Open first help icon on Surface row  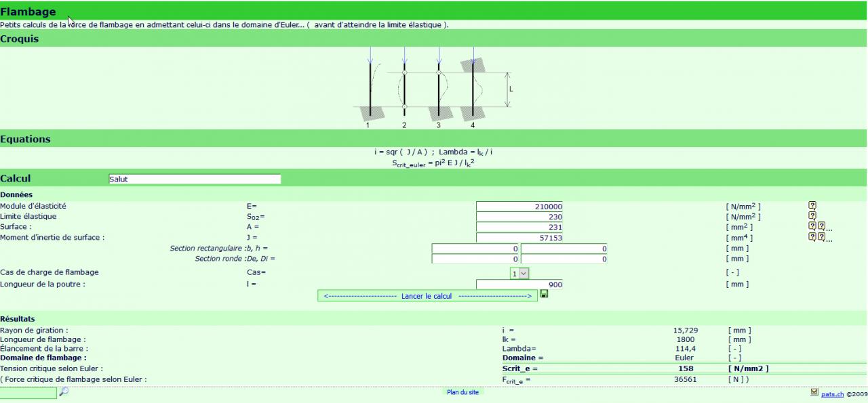[x=812, y=226]
